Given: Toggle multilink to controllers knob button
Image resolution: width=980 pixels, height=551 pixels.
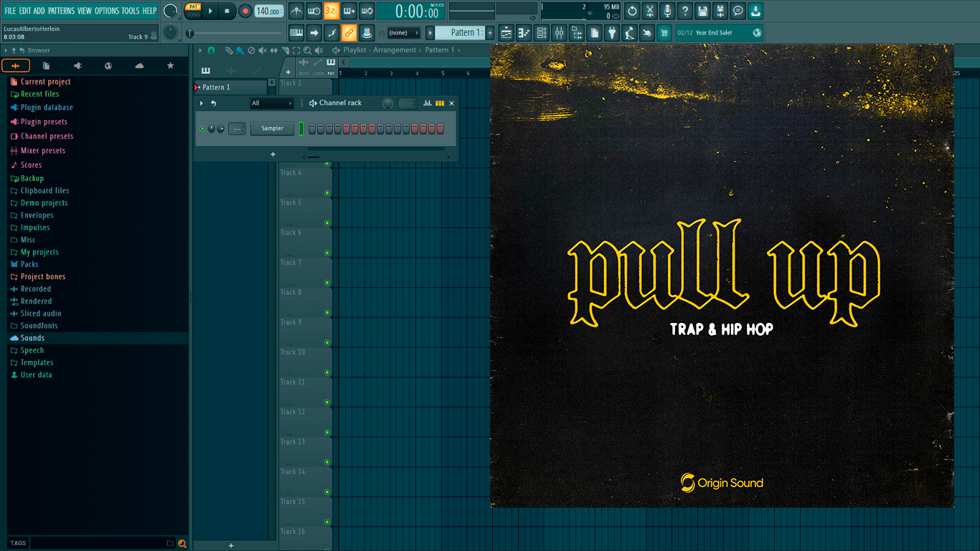Looking at the screenshot, I should pyautogui.click(x=367, y=32).
